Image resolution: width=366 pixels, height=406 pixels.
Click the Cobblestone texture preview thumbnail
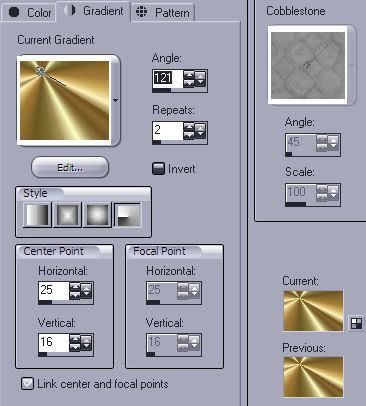[308, 65]
